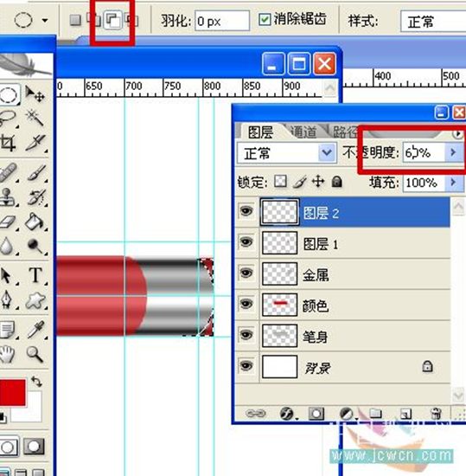Select the Zoom tool
The image size is (466, 476).
[x=35, y=354]
